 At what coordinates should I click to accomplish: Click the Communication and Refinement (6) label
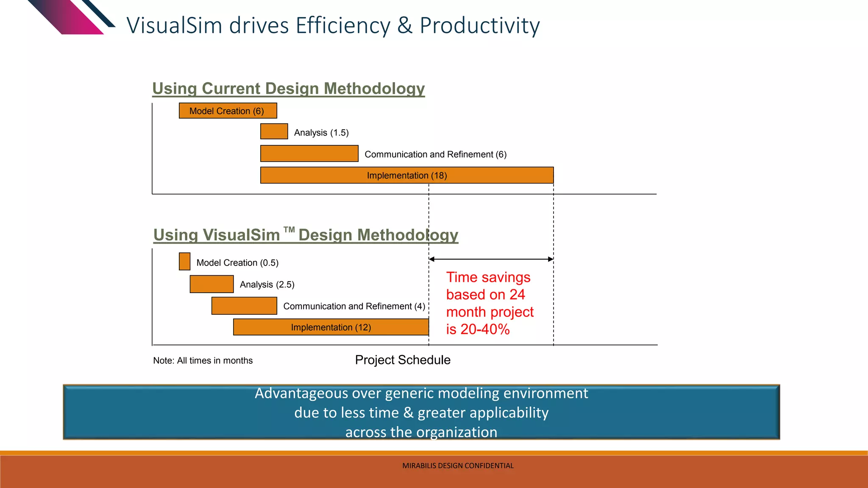coord(435,154)
